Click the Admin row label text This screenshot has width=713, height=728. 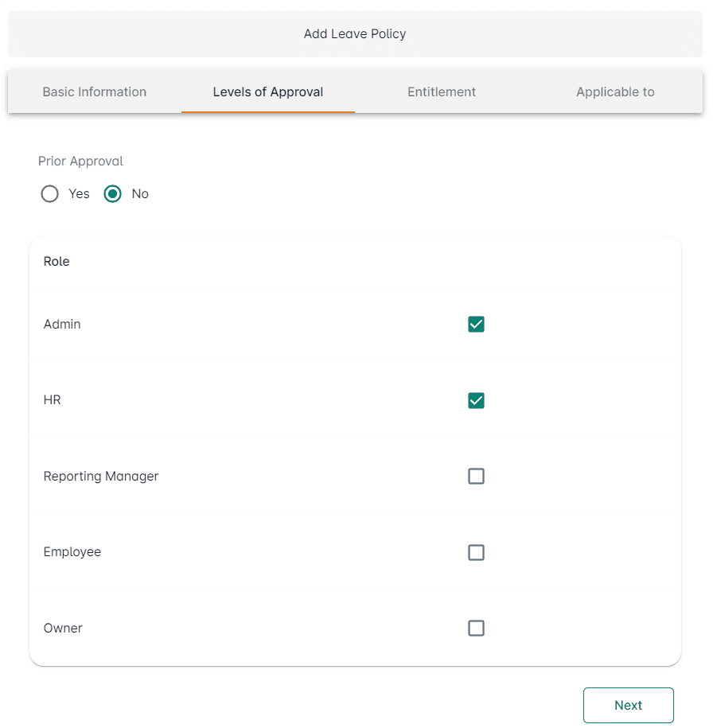tap(62, 324)
